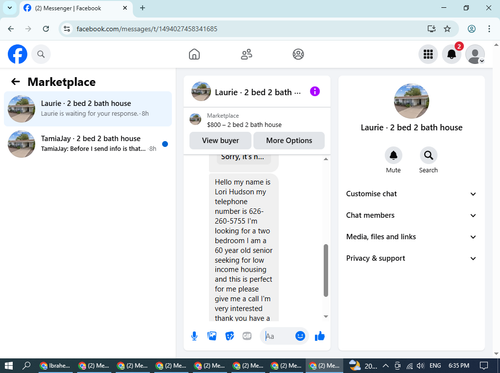Image resolution: width=500 pixels, height=373 pixels.
Task: Click the message input field
Action: tap(279, 336)
